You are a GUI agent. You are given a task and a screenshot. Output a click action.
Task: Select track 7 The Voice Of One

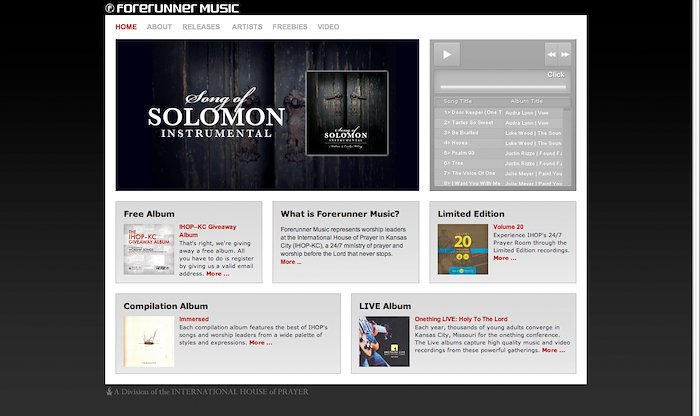tap(499, 173)
